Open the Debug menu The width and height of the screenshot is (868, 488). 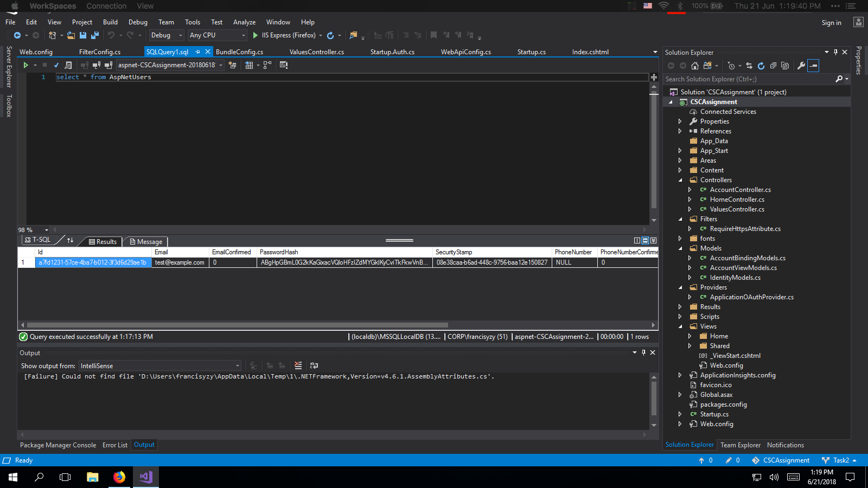(x=138, y=22)
